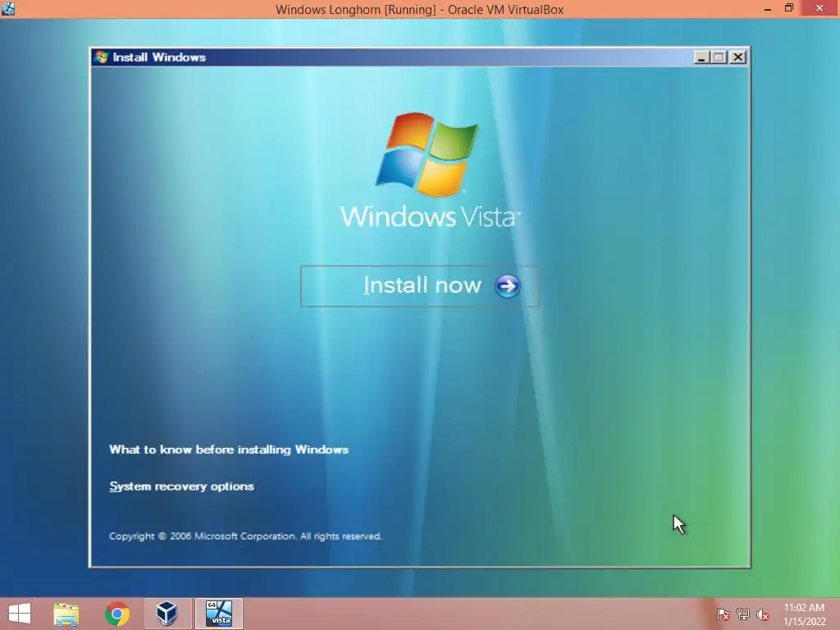
Task: Click the VirtualBox window system menu icon
Action: [8, 8]
